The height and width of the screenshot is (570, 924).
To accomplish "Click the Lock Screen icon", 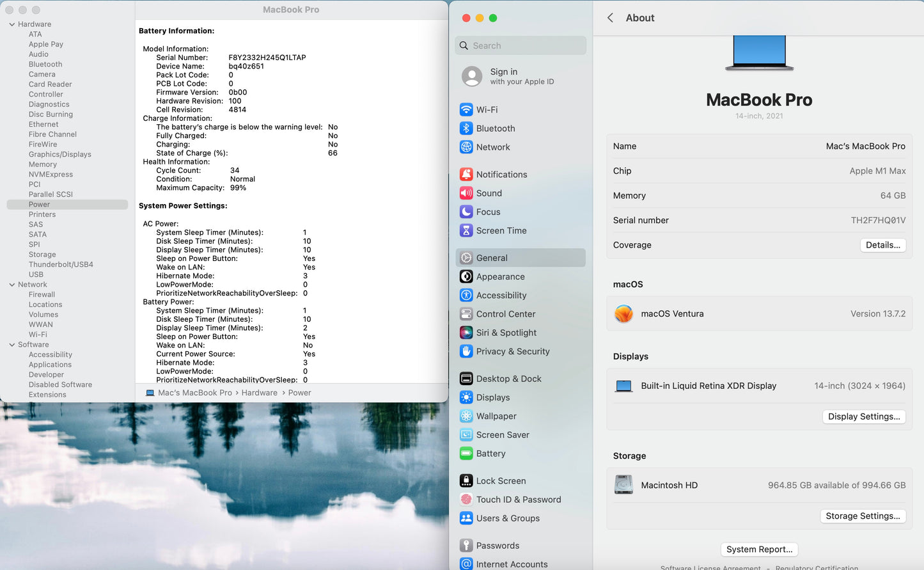I will pos(466,480).
